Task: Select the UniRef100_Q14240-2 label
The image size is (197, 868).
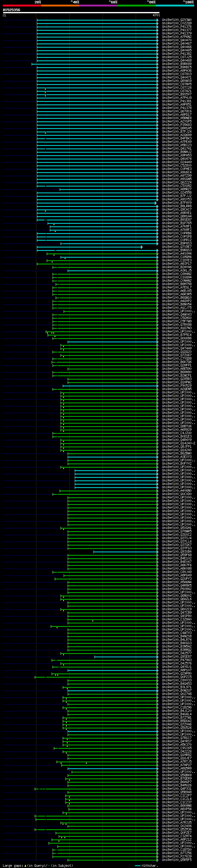Action: pyautogui.click(x=179, y=443)
